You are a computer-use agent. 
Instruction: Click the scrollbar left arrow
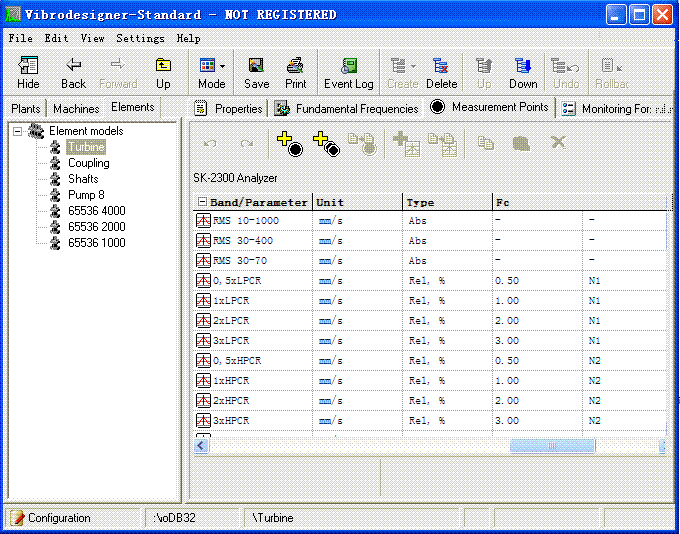click(201, 446)
